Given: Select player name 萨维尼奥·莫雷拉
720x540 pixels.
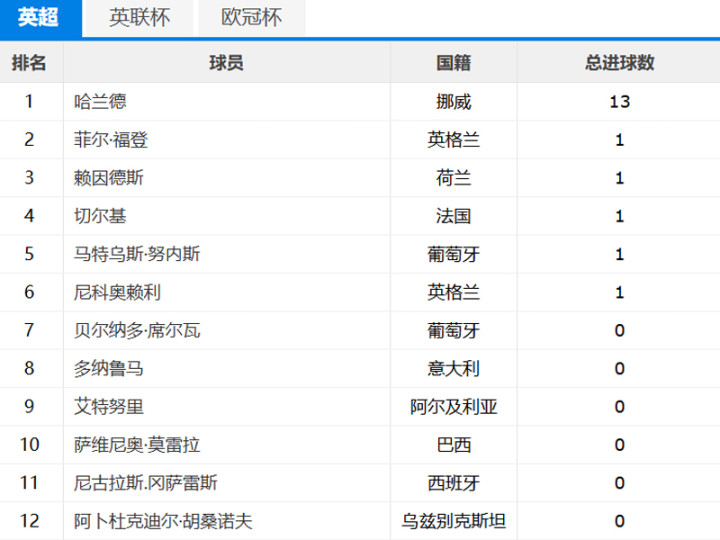Looking at the screenshot, I should 137,444.
